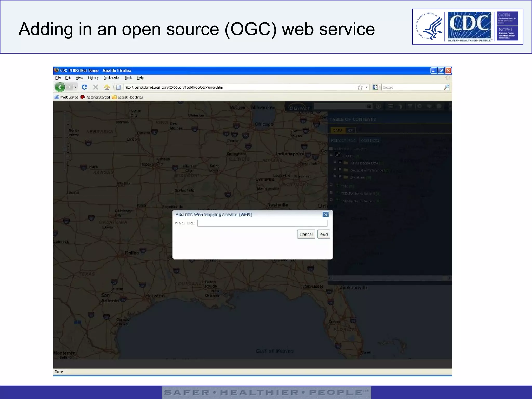Image resolution: width=532 pixels, height=399 pixels.
Task: Click the Geospatial Reference folder icon
Action: point(346,170)
